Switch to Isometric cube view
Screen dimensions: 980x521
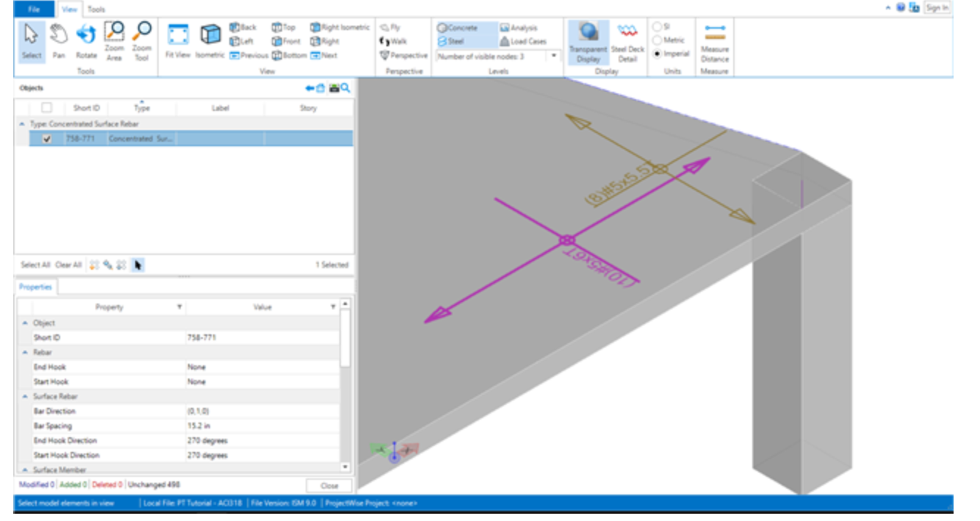click(210, 40)
